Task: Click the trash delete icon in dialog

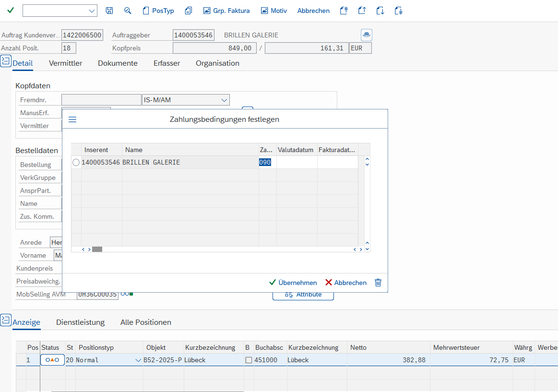Action: click(x=378, y=283)
